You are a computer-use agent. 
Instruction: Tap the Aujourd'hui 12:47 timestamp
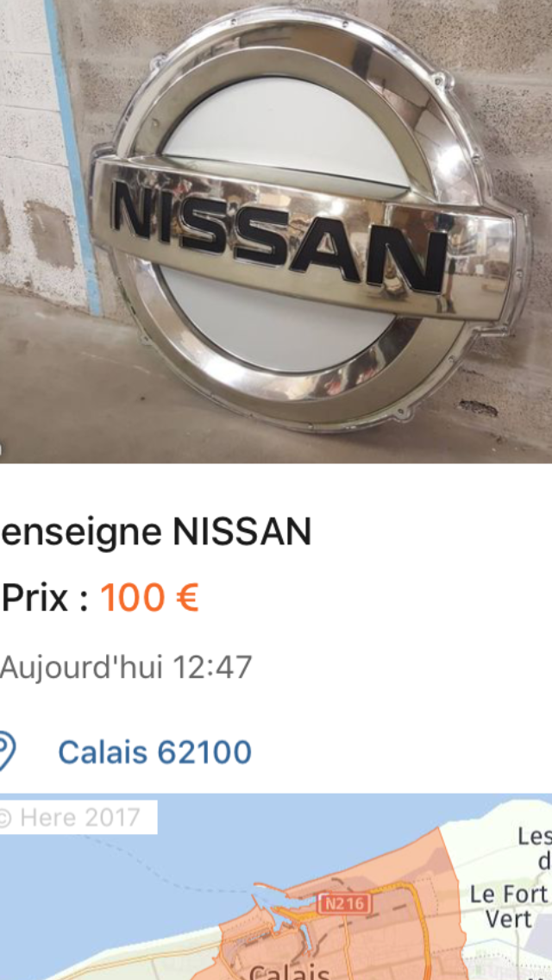(126, 668)
